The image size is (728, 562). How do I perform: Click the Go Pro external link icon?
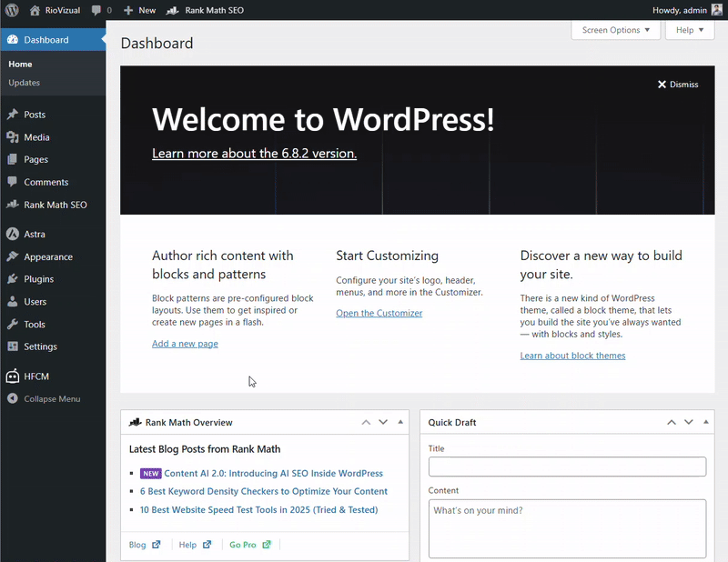[x=267, y=545]
